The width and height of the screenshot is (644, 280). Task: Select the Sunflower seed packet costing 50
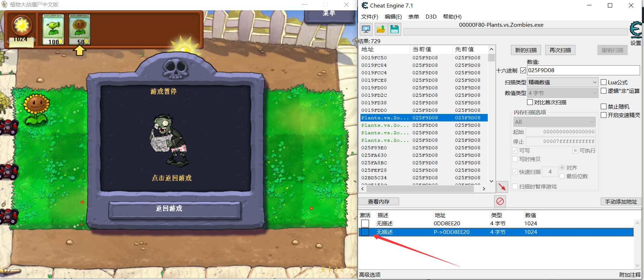79,29
